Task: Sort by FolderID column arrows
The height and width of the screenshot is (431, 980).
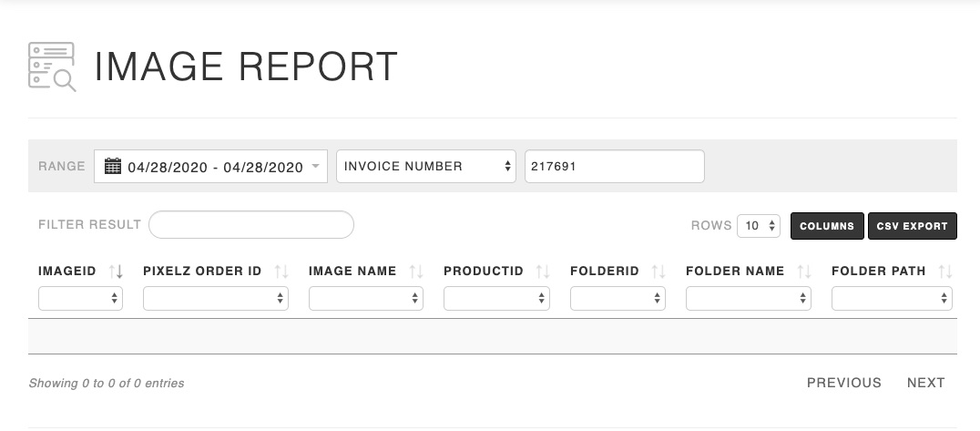Action: [658, 272]
